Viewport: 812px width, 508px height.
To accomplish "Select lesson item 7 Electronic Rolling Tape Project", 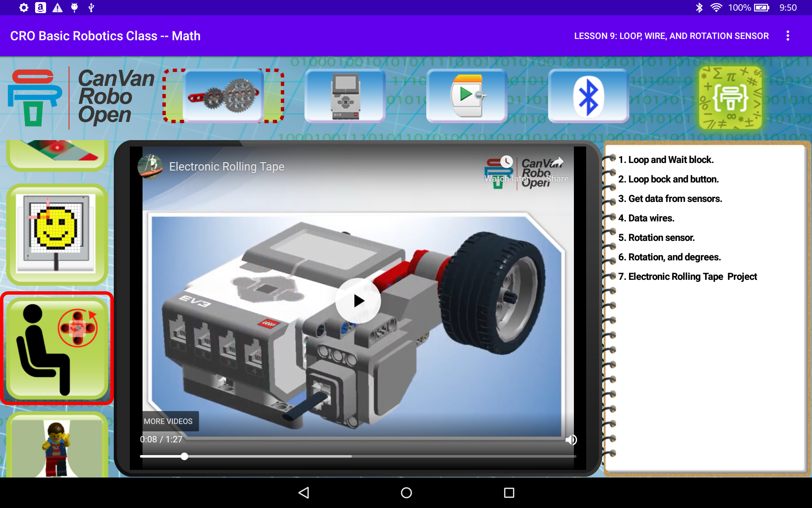I will tap(688, 276).
